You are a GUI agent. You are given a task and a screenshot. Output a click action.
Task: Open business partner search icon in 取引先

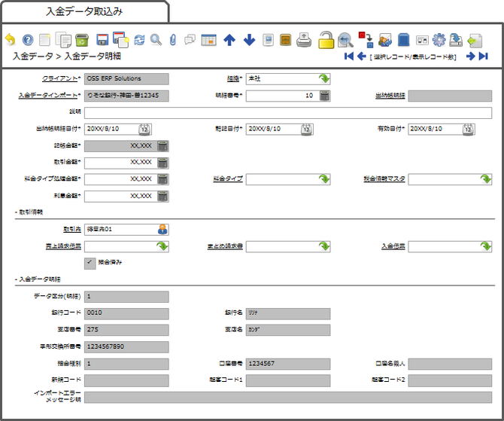(162, 230)
